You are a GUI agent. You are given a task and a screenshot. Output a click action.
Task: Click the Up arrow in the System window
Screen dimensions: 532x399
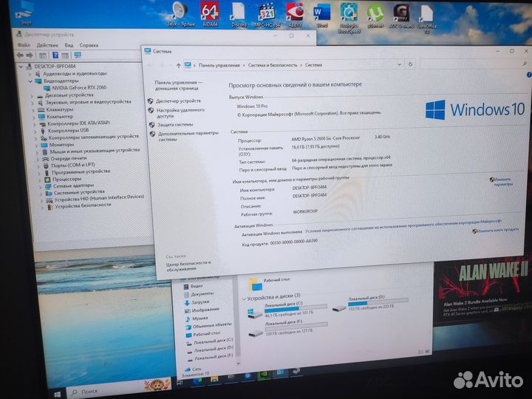pyautogui.click(x=179, y=66)
